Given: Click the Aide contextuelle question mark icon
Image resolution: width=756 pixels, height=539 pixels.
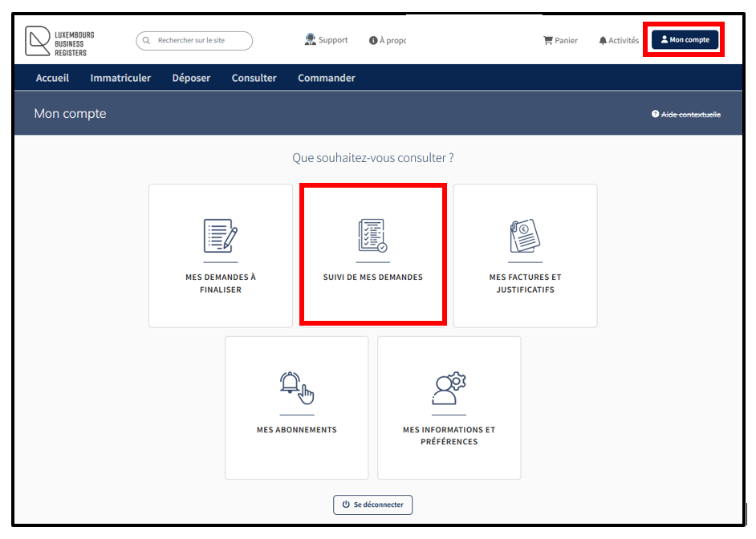Looking at the screenshot, I should tap(655, 115).
